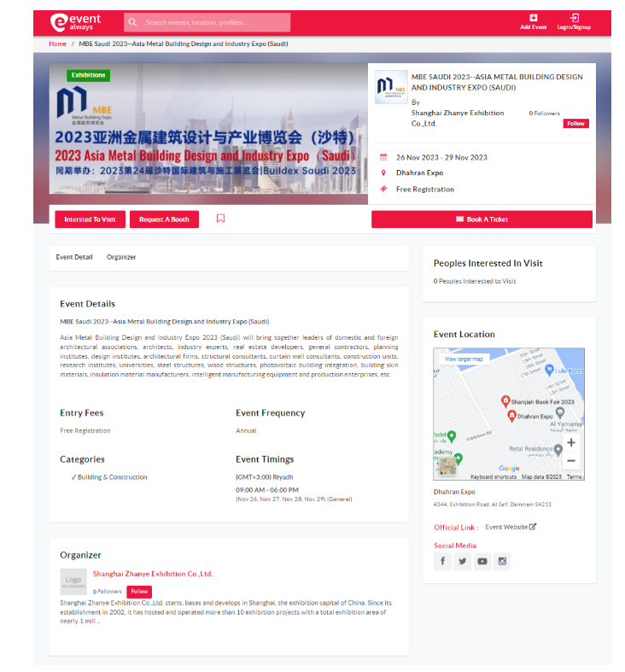Click the Retal Residence map marker
The image size is (625, 672).
558,450
